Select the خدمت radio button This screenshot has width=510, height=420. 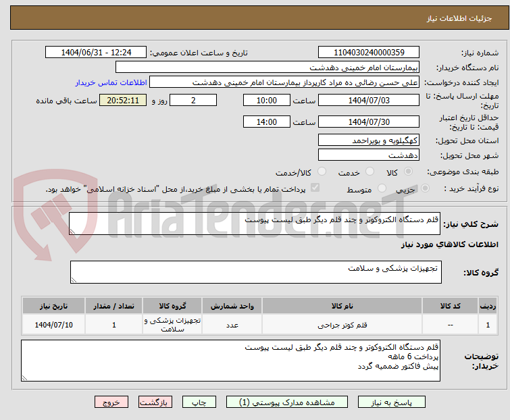[x=369, y=172]
